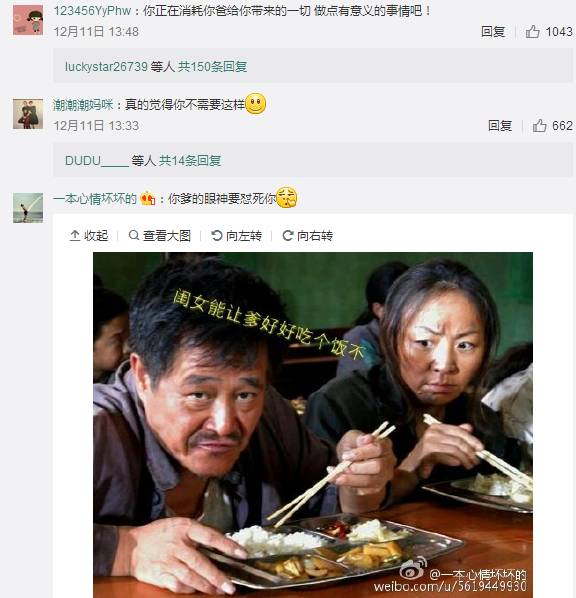Viewport: 576px width, 598px height.
Task: Expand 共150条回复 replies
Action: coord(212,67)
